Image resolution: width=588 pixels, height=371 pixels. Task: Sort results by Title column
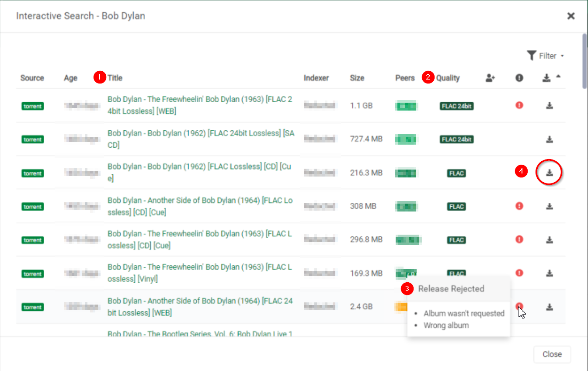115,78
